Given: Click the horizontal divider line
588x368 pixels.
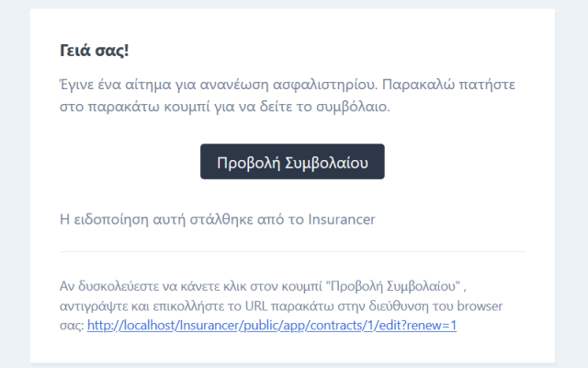Looking at the screenshot, I should pyautogui.click(x=292, y=251).
